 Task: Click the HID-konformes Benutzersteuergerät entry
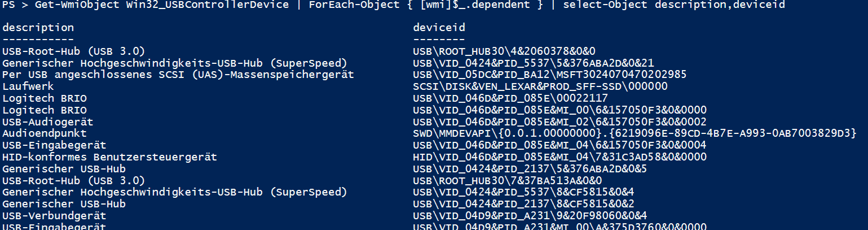(x=109, y=157)
